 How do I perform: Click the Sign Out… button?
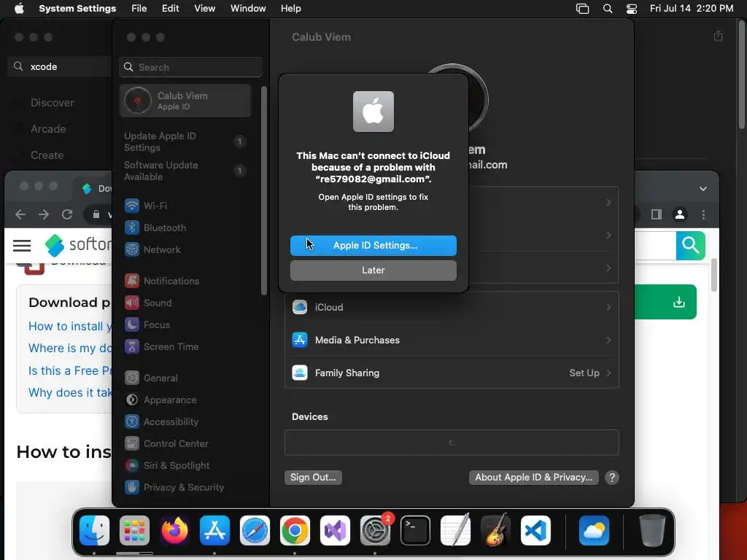pos(313,477)
